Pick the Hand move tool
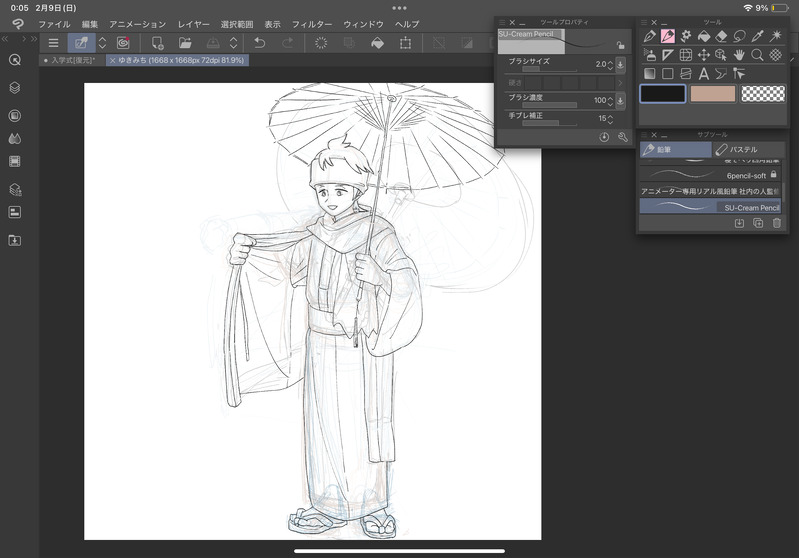This screenshot has height=558, width=799. point(740,54)
